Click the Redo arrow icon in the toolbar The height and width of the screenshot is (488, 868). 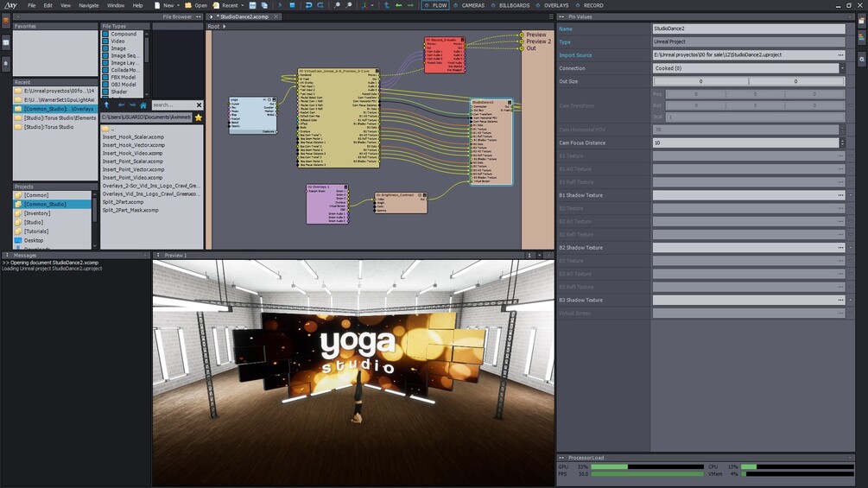click(x=320, y=5)
